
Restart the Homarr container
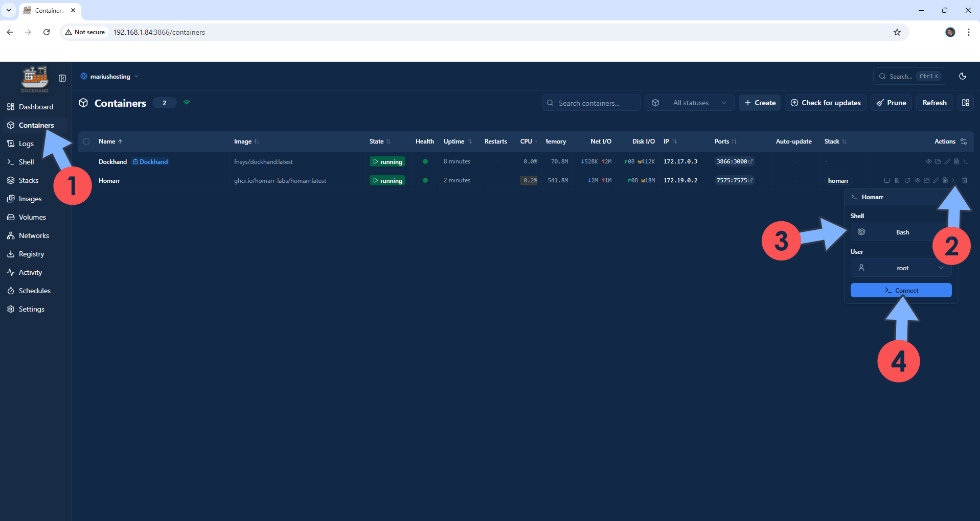point(908,181)
